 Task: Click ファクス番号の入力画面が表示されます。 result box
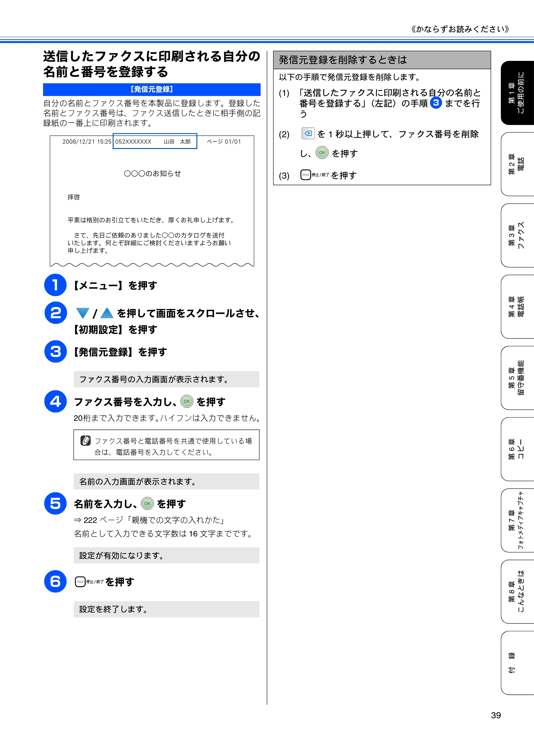(x=166, y=379)
